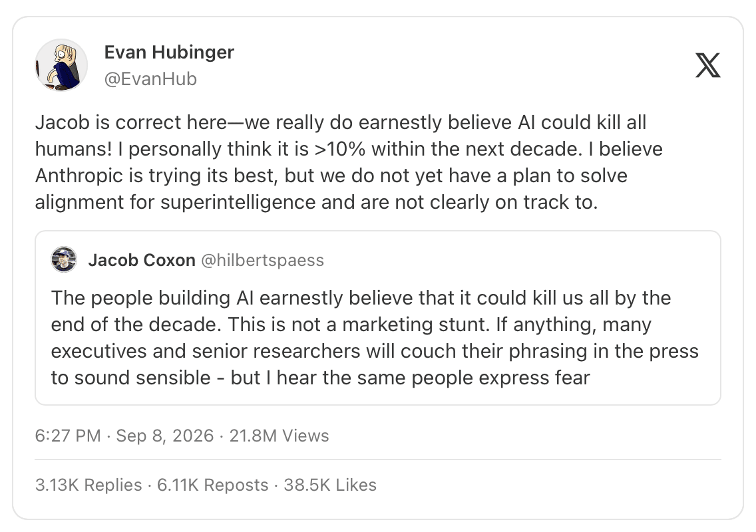756x532 pixels.
Task: Open the quoted tweet's text
Action: (x=375, y=338)
